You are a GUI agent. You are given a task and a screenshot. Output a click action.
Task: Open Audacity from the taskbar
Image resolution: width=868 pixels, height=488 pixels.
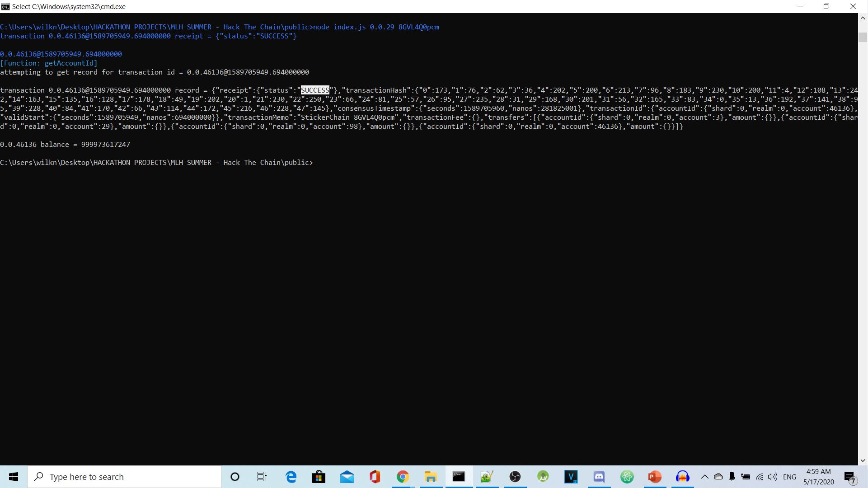[x=682, y=477]
